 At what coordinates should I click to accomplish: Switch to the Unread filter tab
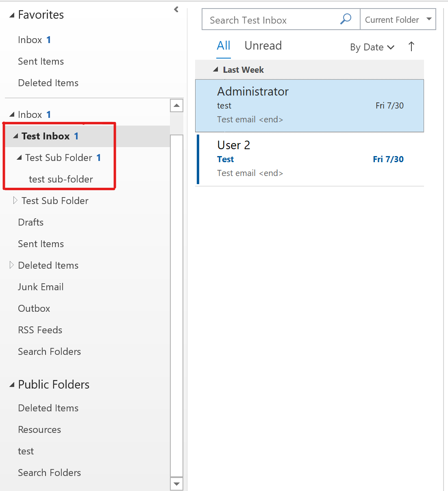(263, 46)
